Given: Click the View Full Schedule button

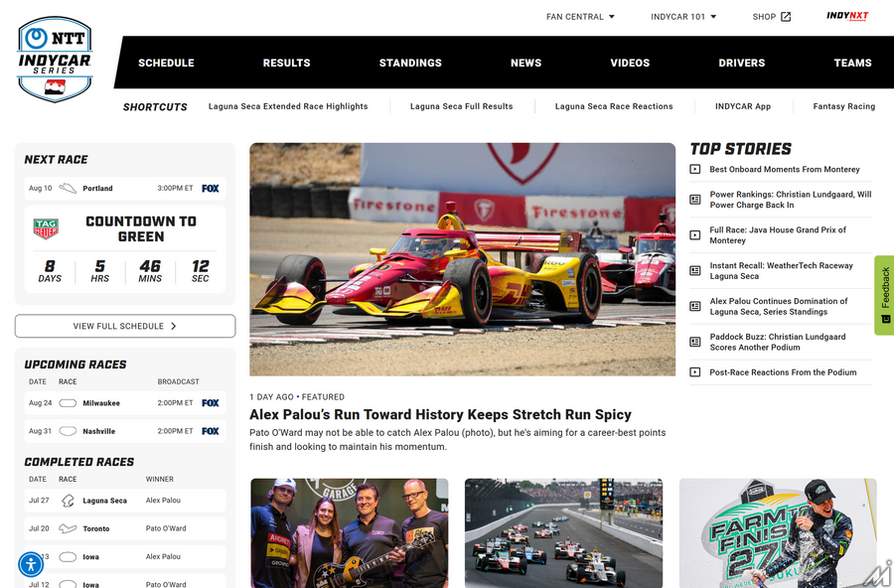Looking at the screenshot, I should coord(125,326).
